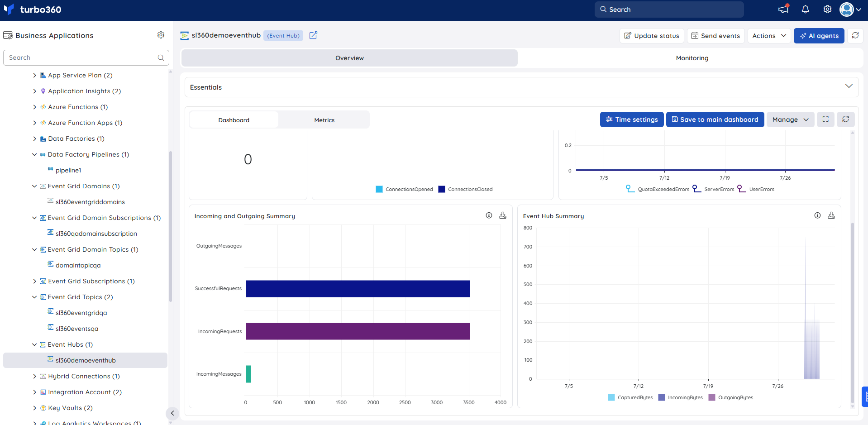Open the notifications bell

[806, 10]
